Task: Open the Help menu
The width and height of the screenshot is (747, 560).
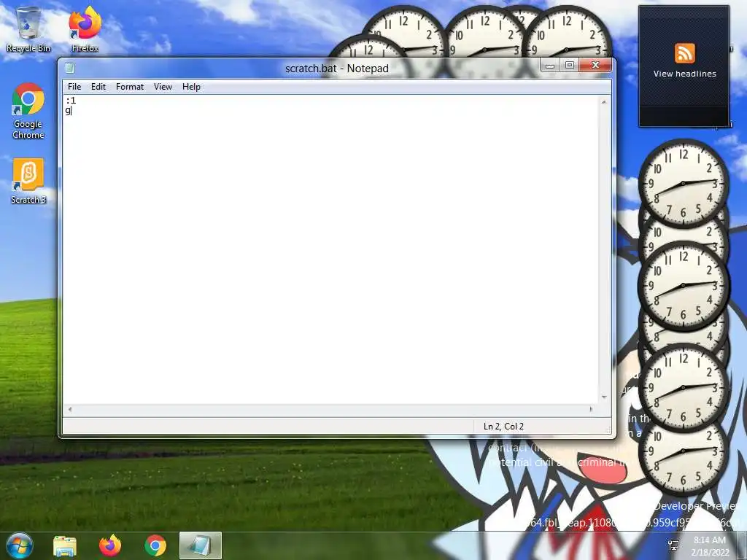Action: (x=191, y=87)
